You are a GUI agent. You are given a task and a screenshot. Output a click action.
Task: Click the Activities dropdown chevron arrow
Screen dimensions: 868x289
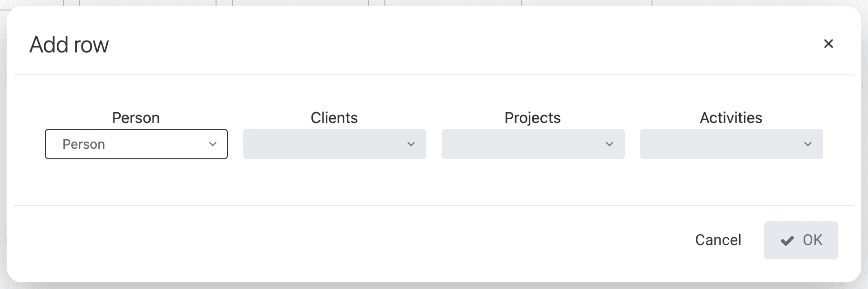tap(808, 144)
